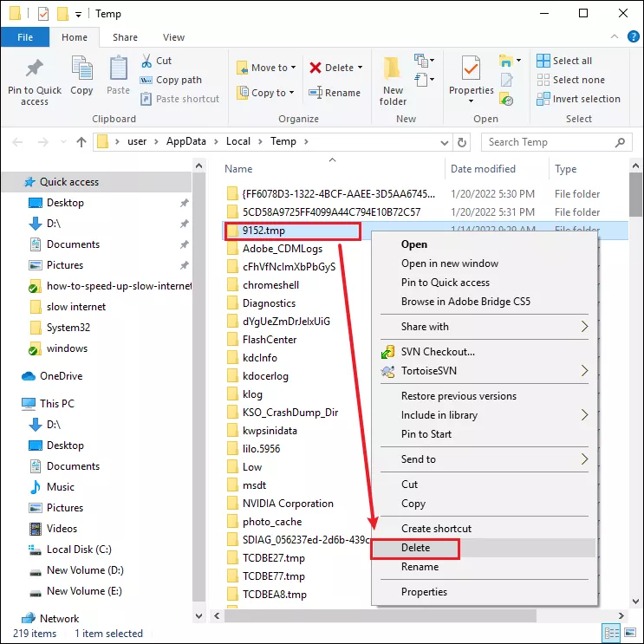This screenshot has height=644, width=644.
Task: Choose Open in the context menu
Action: coord(414,244)
